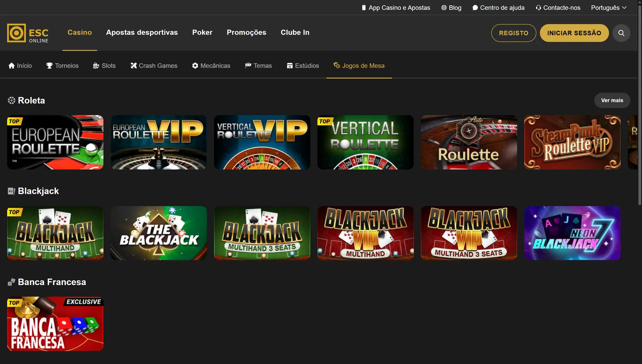Click the Banca Francesa section heading
The image size is (642, 364).
point(52,282)
